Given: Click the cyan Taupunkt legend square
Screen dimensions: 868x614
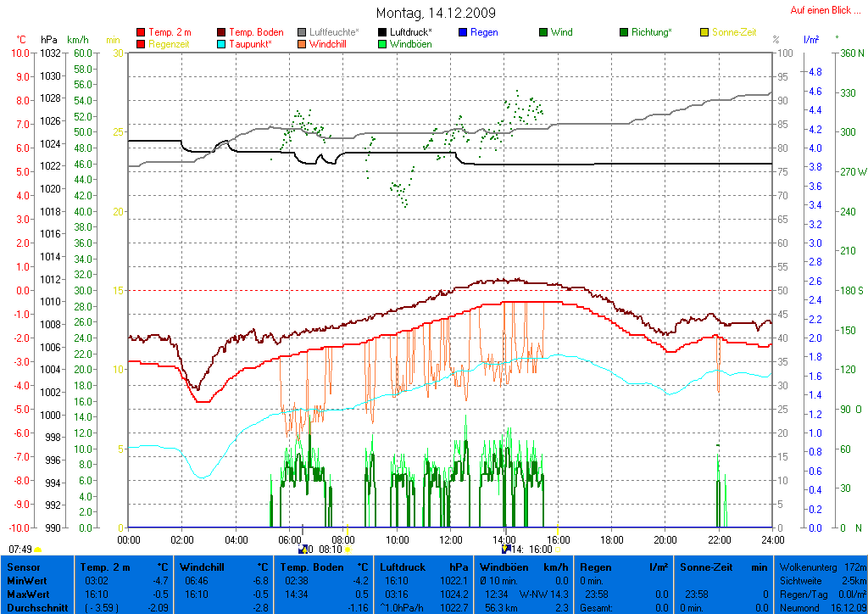Looking at the screenshot, I should (222, 44).
